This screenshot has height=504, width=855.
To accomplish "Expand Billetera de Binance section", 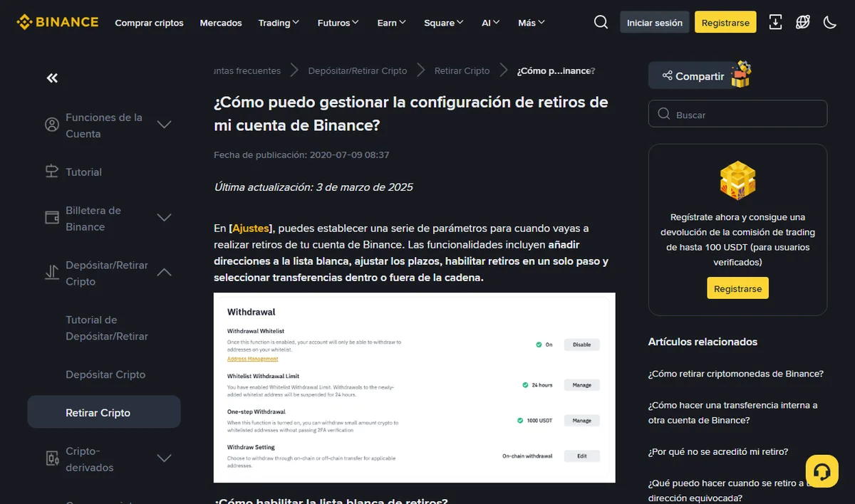I will click(x=164, y=218).
